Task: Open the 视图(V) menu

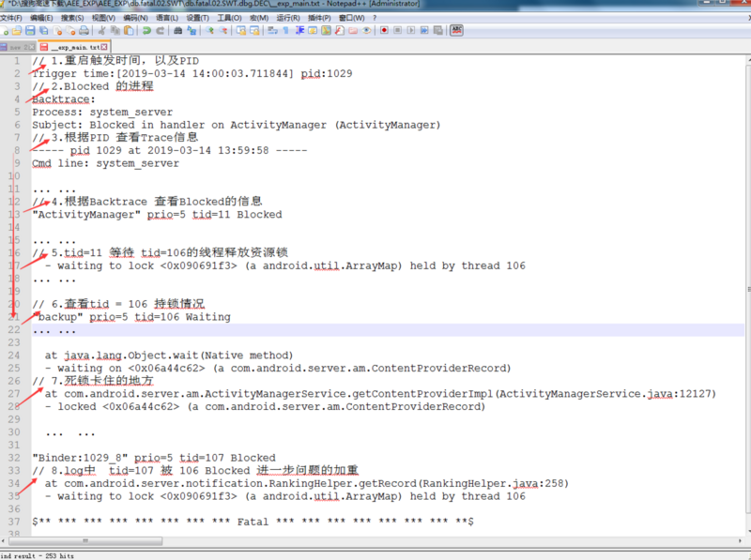Action: 103,18
